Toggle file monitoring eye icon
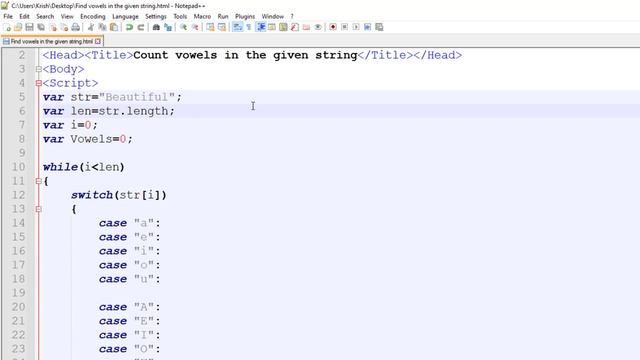 [x=318, y=27]
